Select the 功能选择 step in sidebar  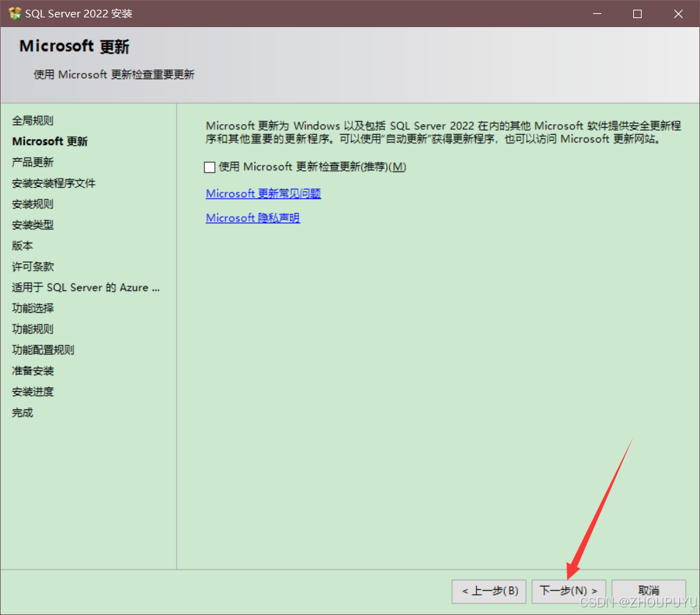point(33,309)
